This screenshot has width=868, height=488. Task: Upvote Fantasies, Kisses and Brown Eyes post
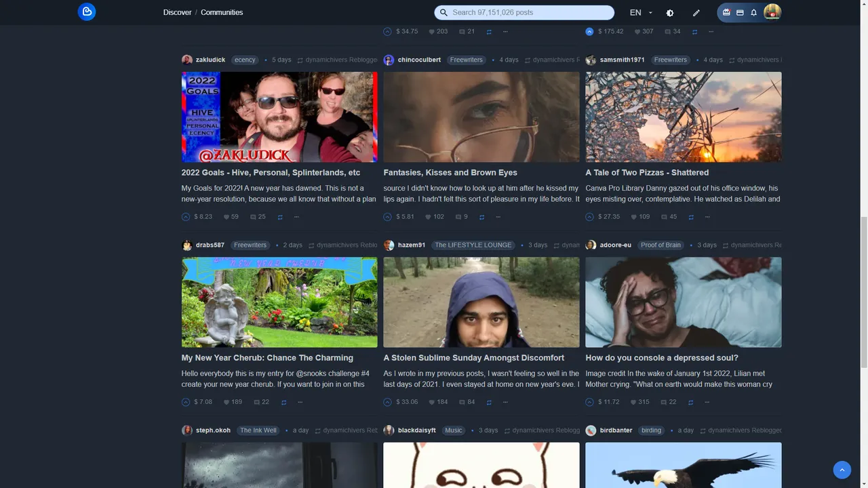coord(388,217)
